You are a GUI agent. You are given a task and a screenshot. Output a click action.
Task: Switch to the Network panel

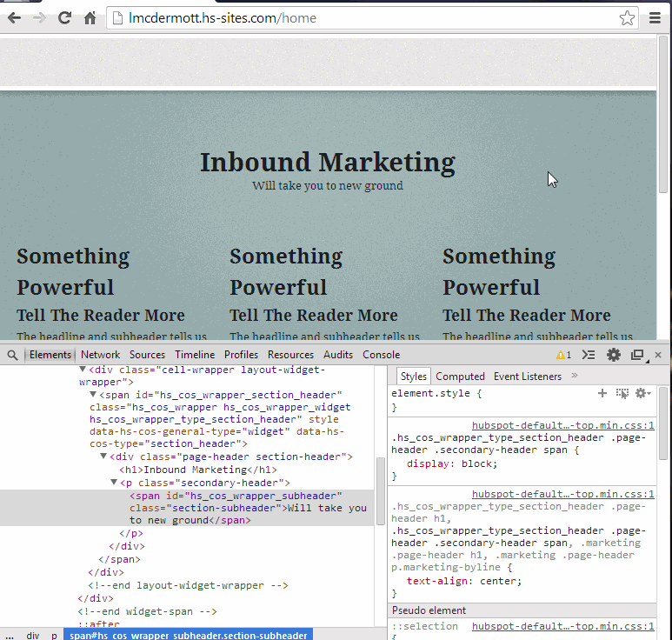(x=100, y=355)
